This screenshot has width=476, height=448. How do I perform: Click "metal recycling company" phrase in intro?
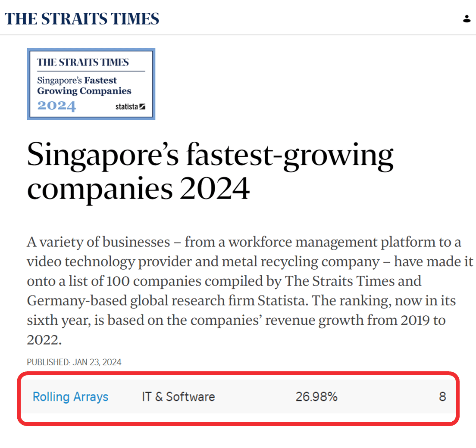(x=301, y=261)
